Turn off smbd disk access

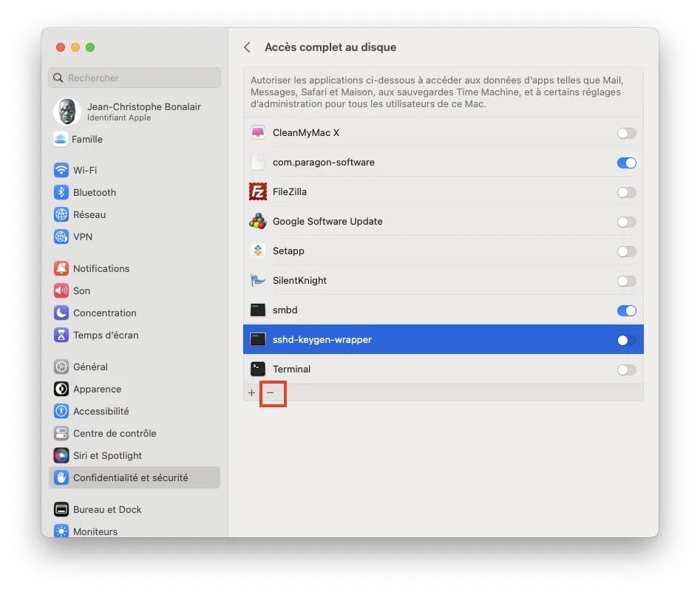626,310
